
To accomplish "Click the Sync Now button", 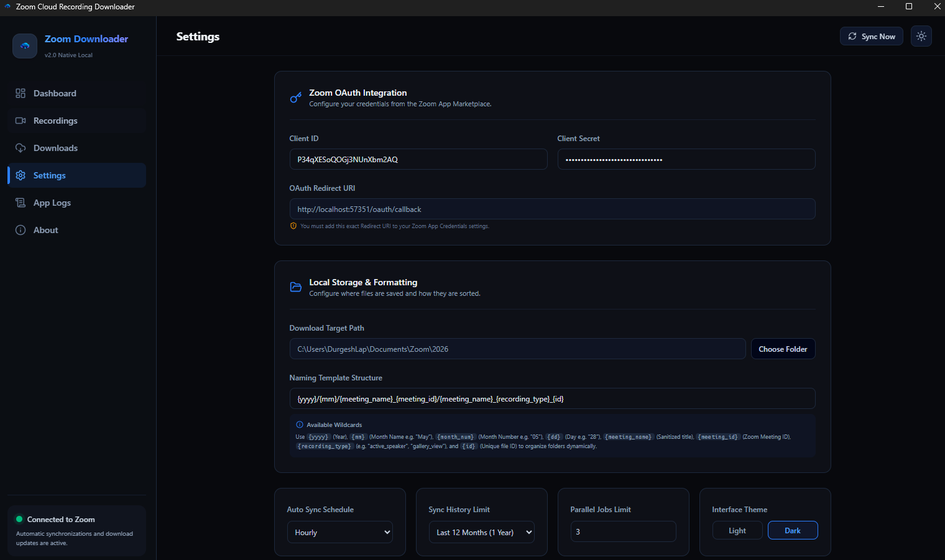I will tap(871, 36).
